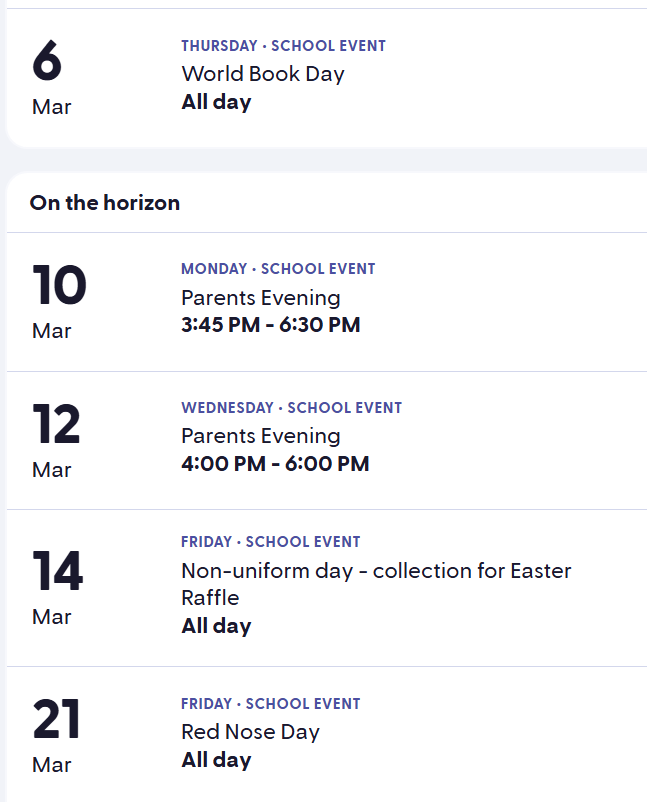Click "All day" under World Book Day

[x=216, y=102]
